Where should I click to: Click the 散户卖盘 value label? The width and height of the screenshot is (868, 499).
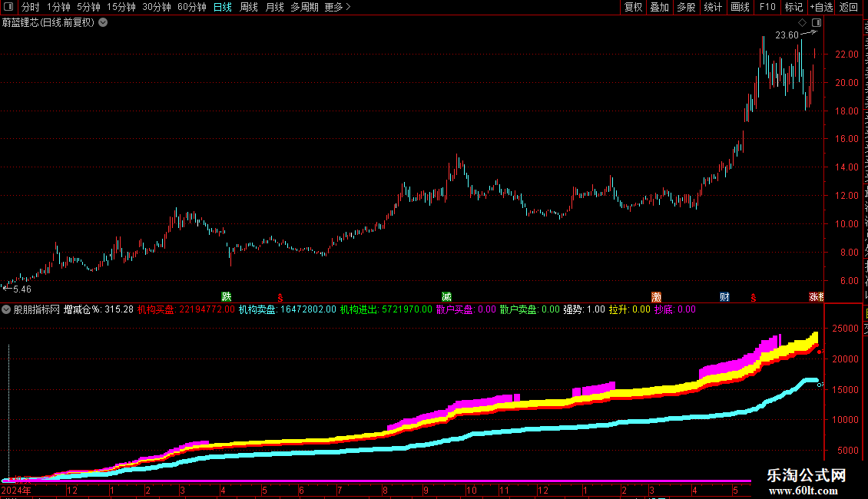[x=530, y=310]
